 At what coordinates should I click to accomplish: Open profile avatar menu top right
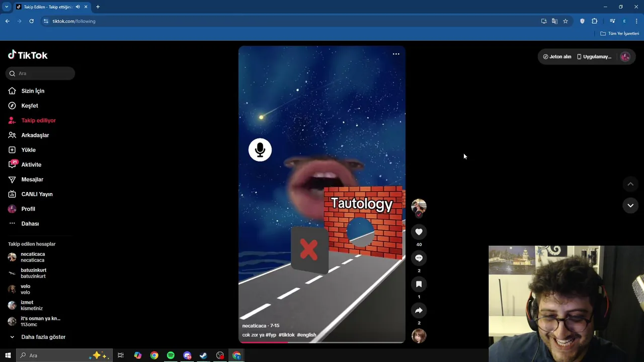pos(625,57)
